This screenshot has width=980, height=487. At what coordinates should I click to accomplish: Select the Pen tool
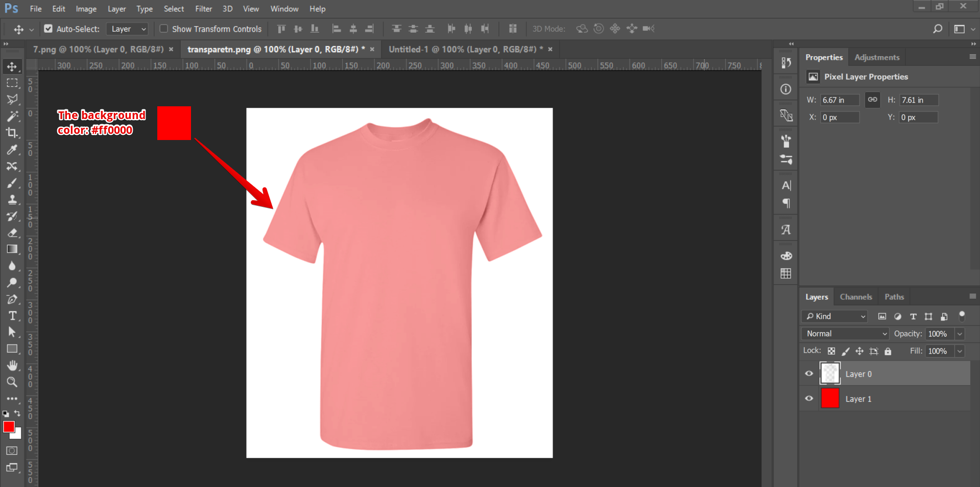pos(12,299)
